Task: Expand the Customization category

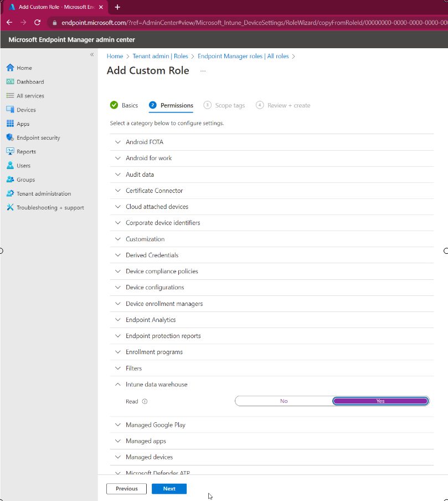Action: (x=272, y=239)
